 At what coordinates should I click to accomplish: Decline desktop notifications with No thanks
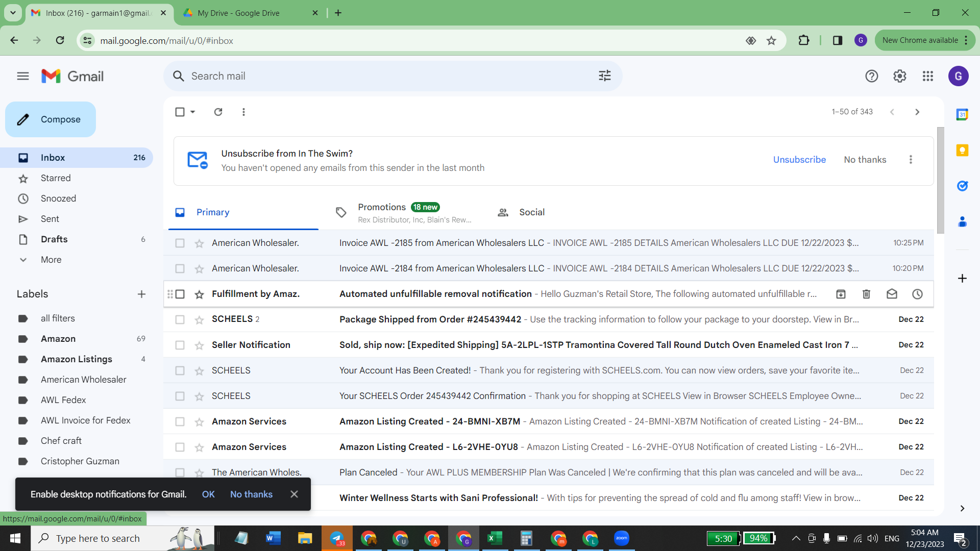[251, 494]
